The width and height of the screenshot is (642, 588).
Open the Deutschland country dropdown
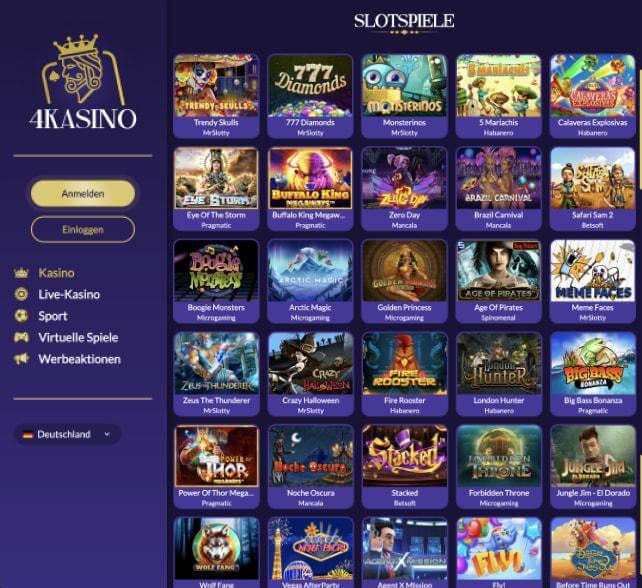tap(68, 434)
